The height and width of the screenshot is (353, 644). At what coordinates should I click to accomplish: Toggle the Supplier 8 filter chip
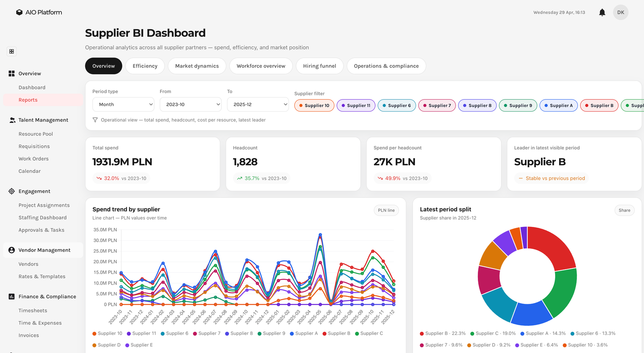[477, 106]
